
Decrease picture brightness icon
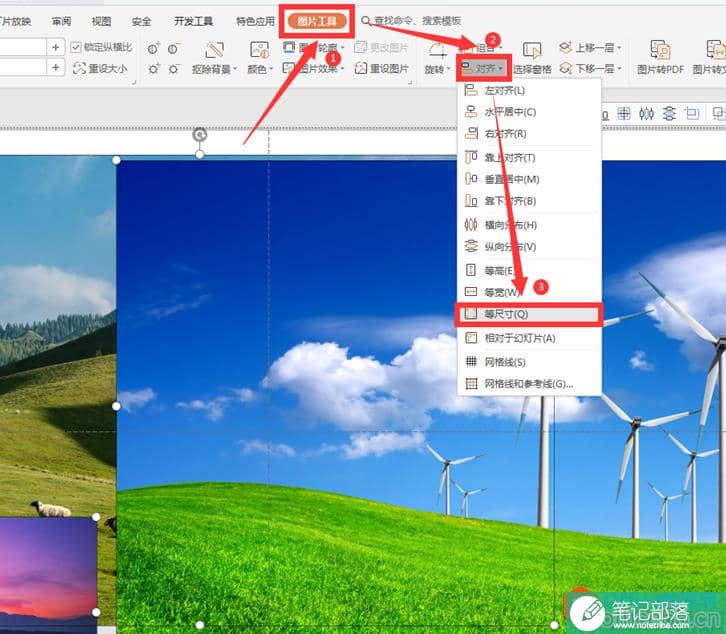[x=174, y=69]
